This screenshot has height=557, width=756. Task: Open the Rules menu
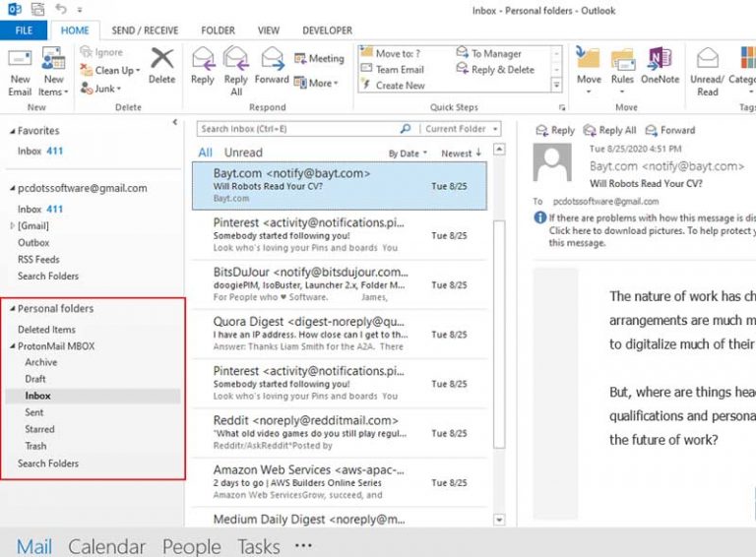(x=622, y=70)
